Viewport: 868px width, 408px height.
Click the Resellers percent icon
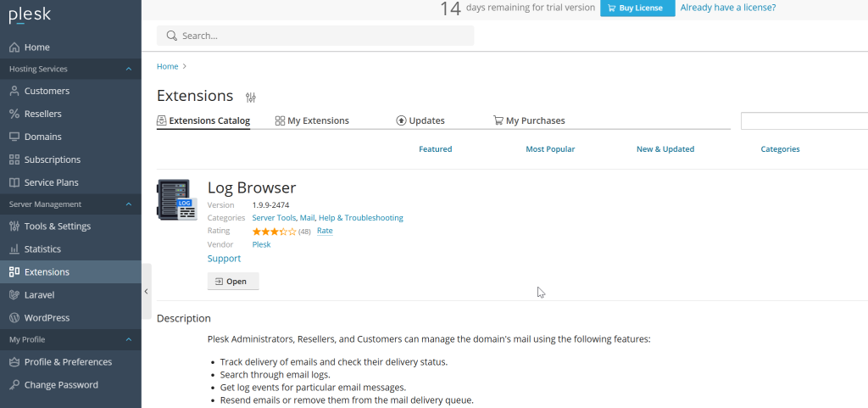14,114
